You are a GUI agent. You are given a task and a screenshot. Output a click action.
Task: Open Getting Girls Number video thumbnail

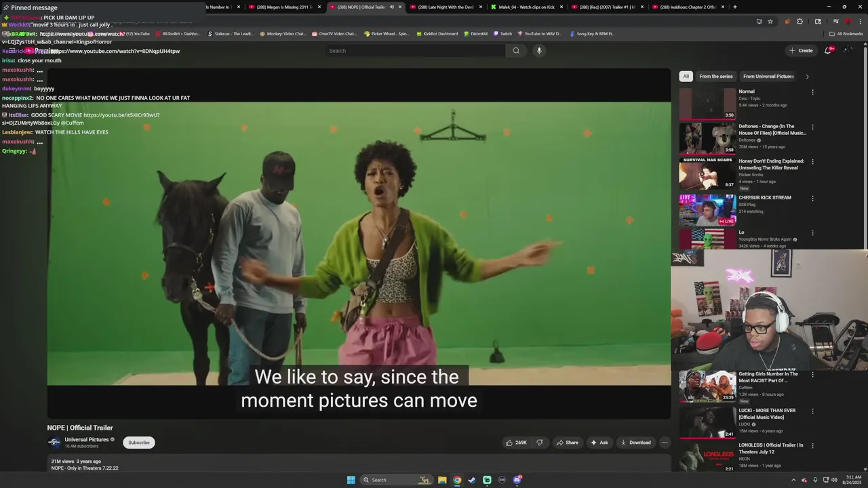pos(707,386)
